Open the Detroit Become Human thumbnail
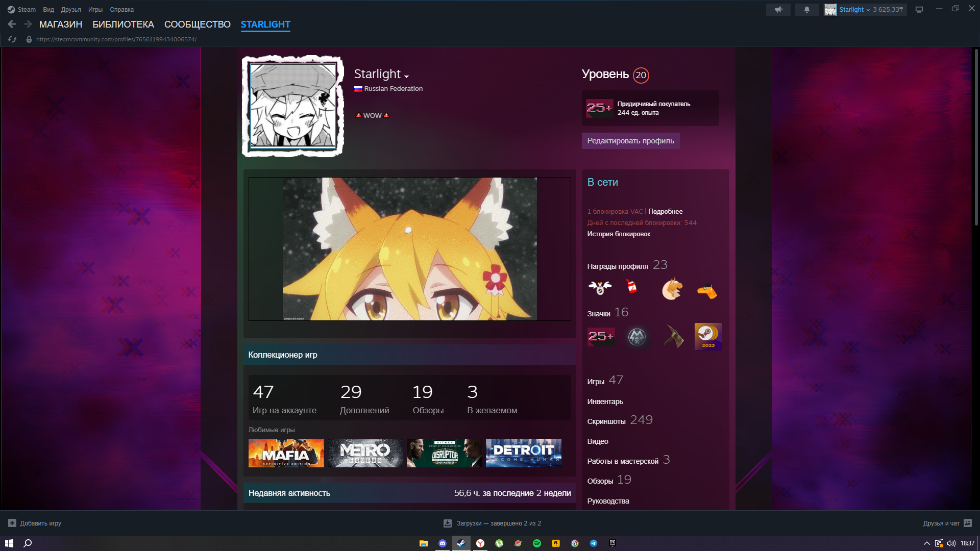This screenshot has height=551, width=980. point(524,453)
